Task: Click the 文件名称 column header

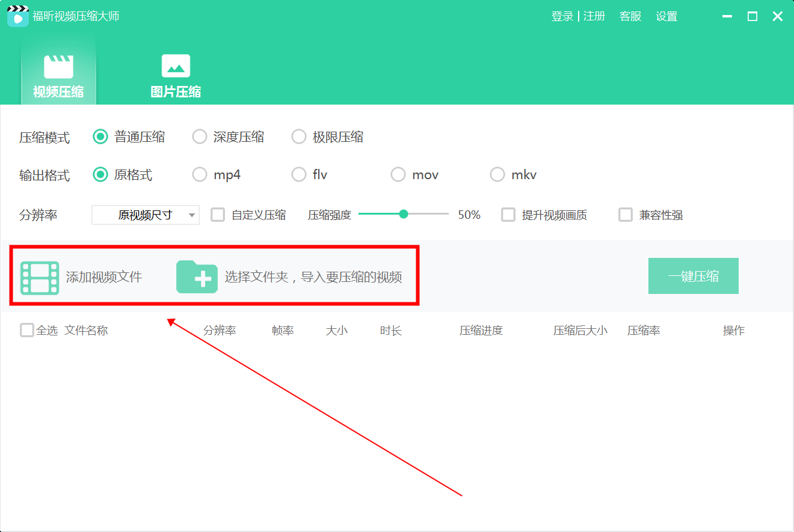Action: pos(86,330)
